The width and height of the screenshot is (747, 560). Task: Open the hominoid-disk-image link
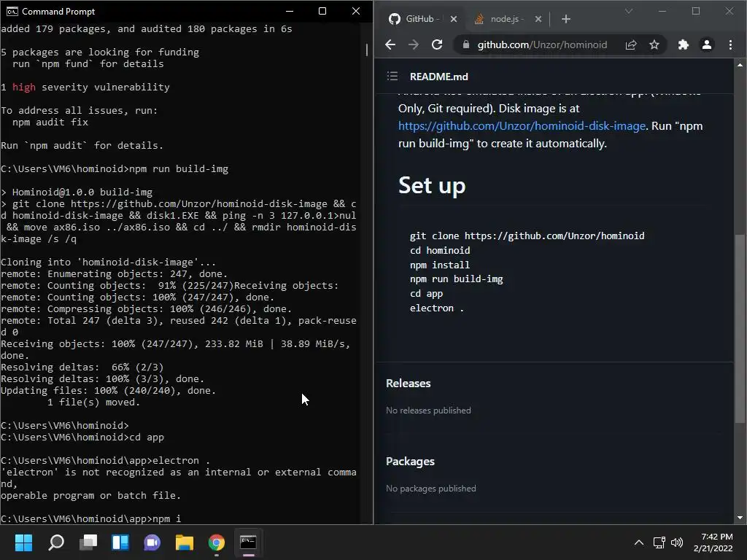pyautogui.click(x=522, y=125)
